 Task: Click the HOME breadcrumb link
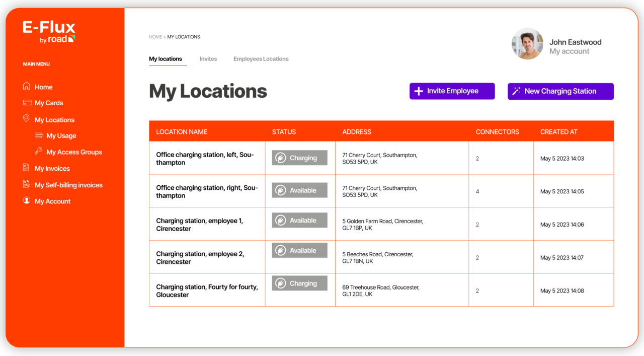tap(155, 37)
